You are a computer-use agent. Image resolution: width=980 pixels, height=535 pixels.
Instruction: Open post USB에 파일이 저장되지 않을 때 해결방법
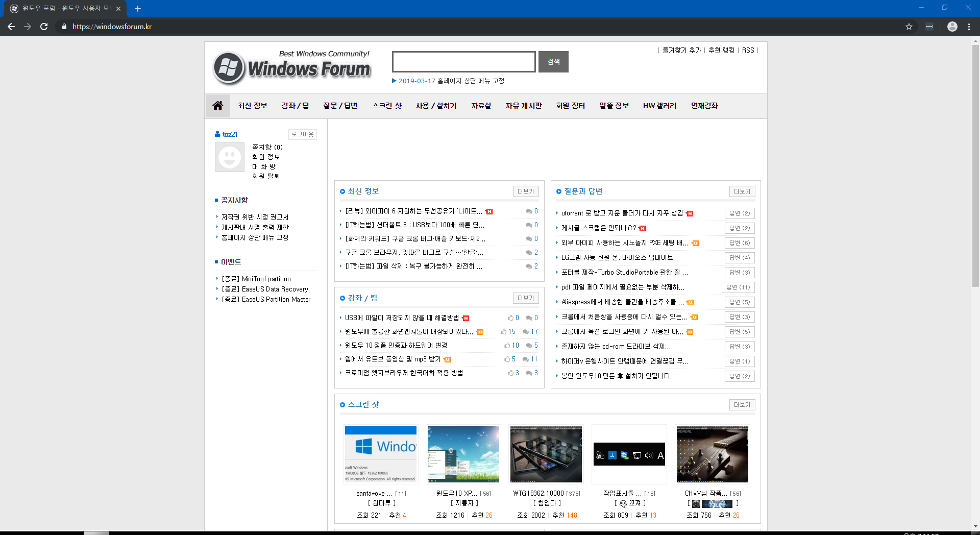tap(402, 318)
